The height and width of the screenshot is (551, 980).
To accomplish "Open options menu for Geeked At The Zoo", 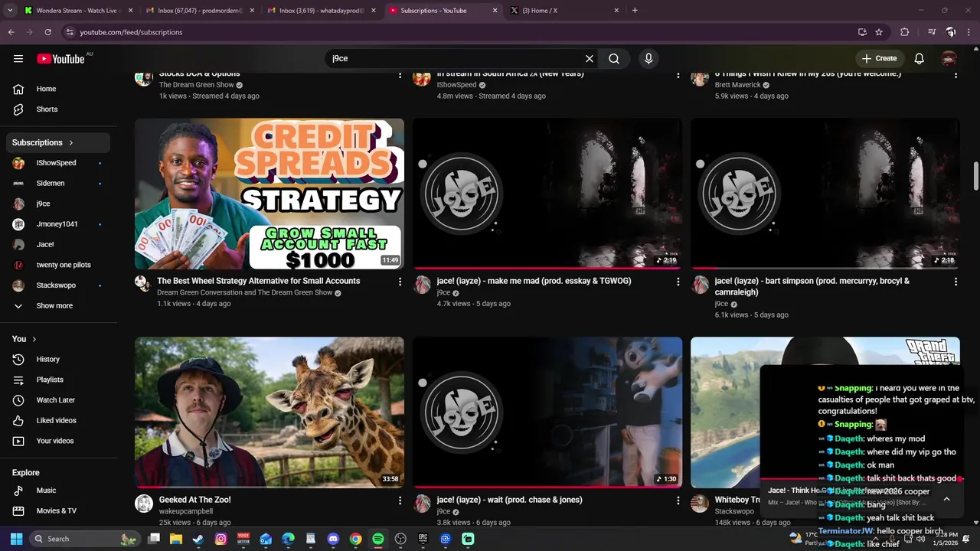I will (x=400, y=500).
